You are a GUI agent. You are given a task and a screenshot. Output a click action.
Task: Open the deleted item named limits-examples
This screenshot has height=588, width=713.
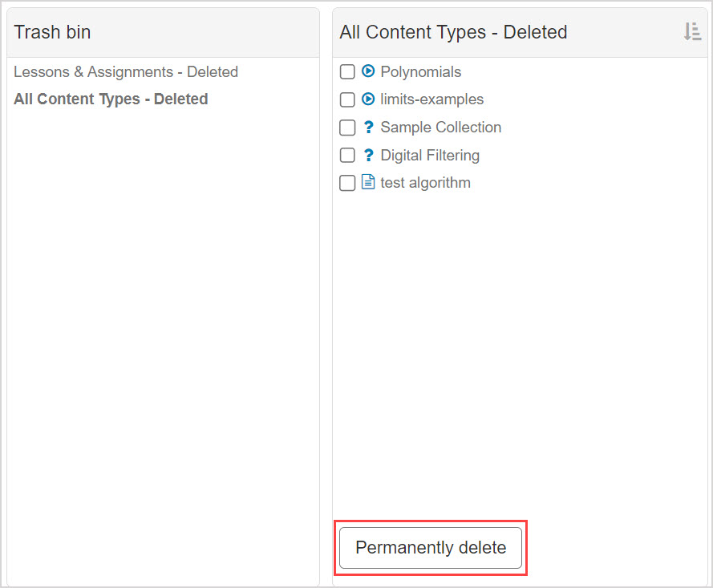click(431, 99)
